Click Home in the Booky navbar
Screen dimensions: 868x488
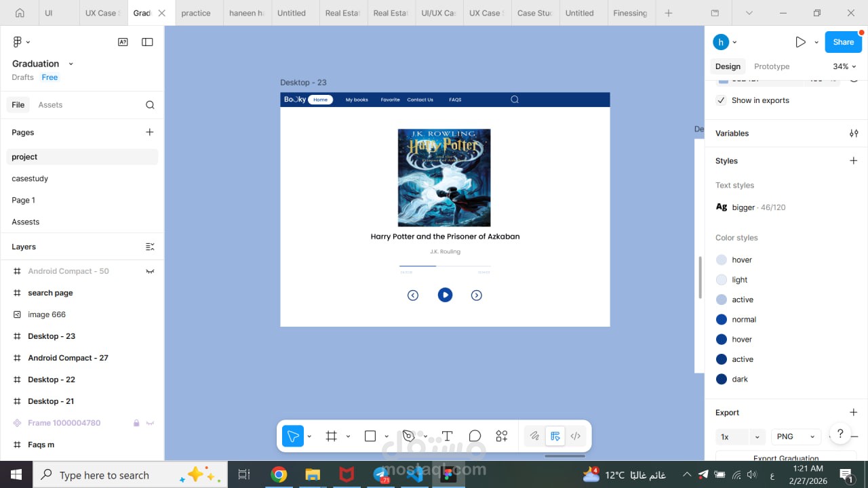(321, 100)
